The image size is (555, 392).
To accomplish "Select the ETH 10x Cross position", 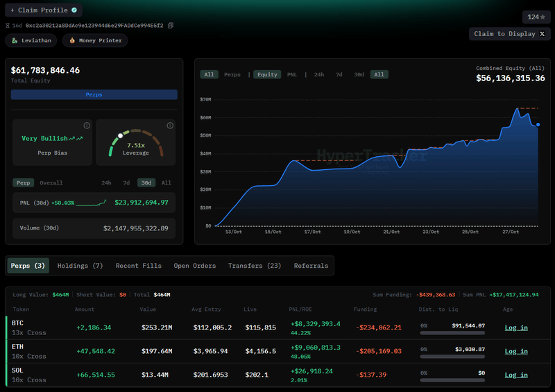I will [278, 351].
